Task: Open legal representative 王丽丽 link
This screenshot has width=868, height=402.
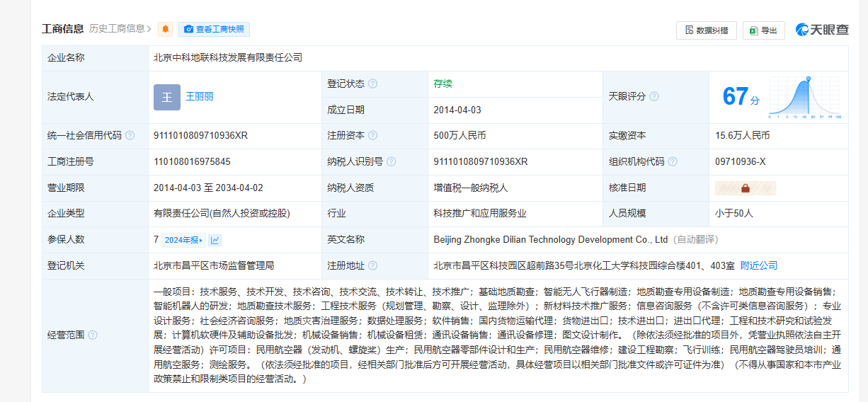Action: pos(200,97)
